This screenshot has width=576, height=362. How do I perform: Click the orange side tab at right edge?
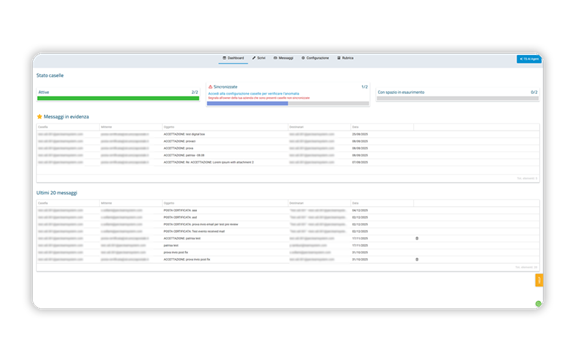point(539,280)
